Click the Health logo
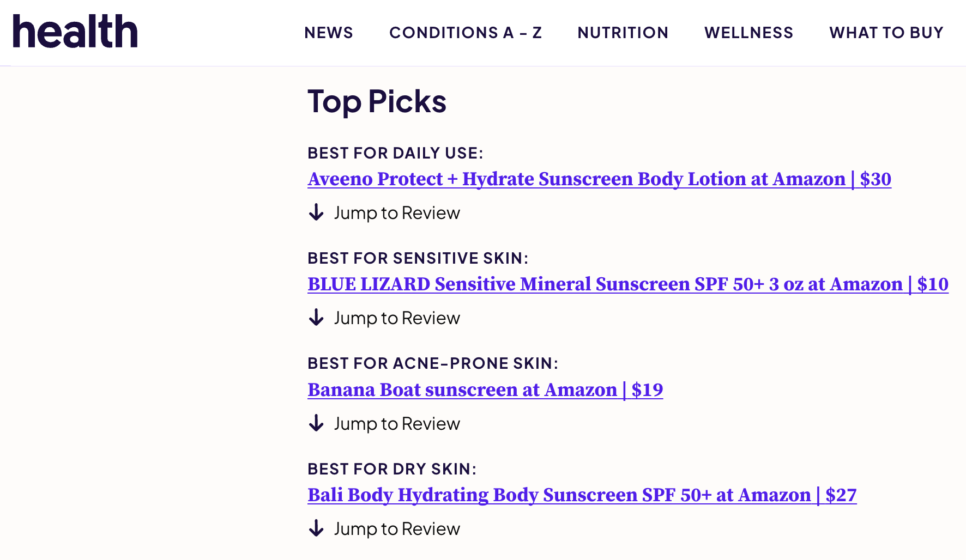 [75, 32]
